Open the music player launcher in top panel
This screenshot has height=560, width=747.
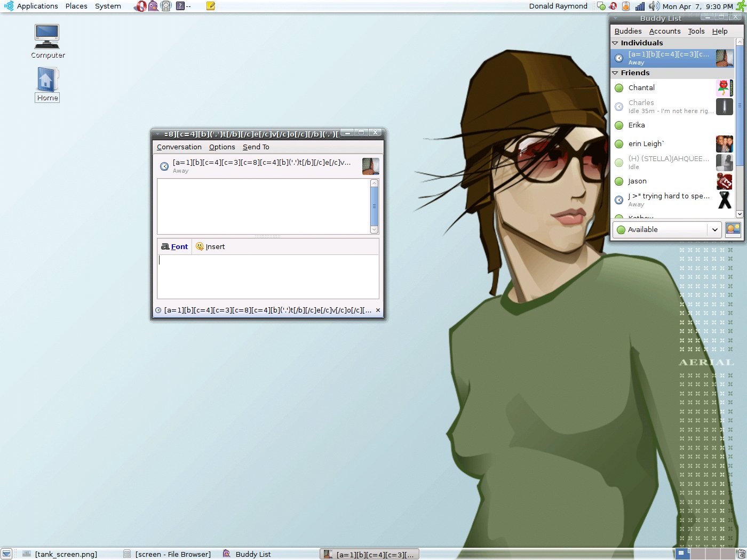coord(166,6)
